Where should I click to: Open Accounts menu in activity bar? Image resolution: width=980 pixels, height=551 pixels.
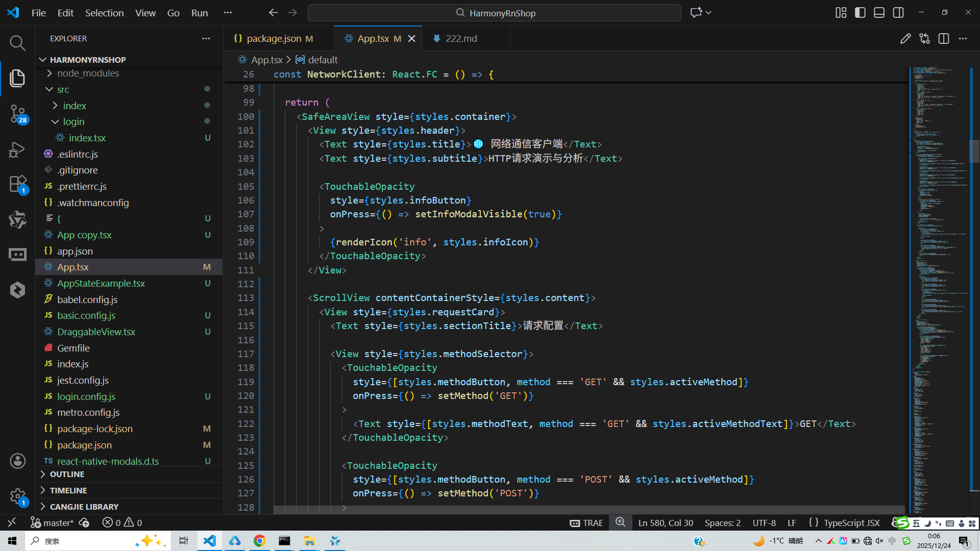17,461
